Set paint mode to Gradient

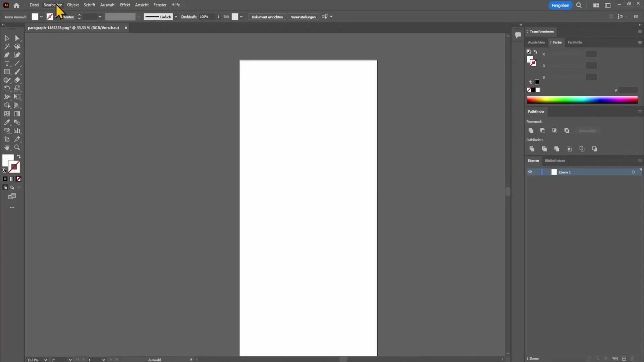[x=12, y=179]
